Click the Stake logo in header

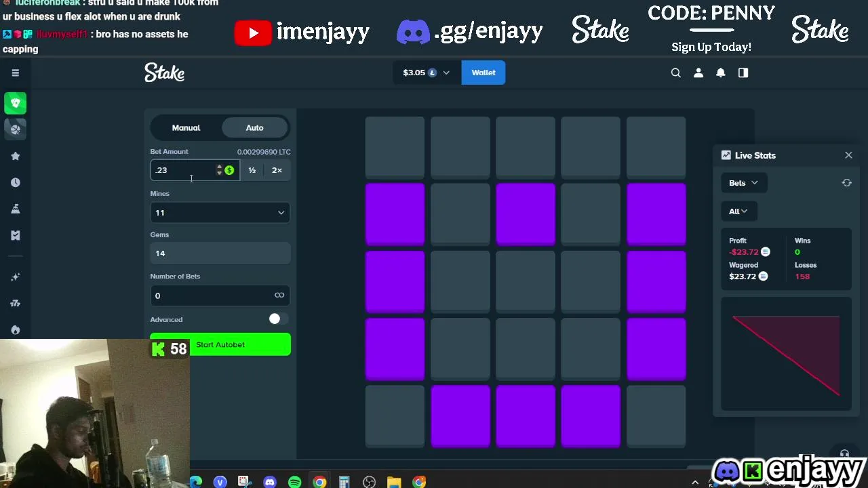(x=164, y=73)
